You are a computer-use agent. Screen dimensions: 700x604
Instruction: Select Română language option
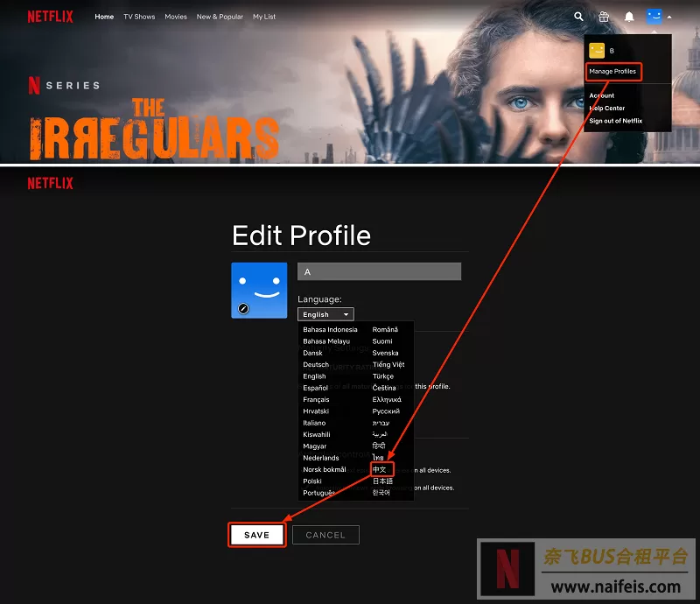coord(385,330)
